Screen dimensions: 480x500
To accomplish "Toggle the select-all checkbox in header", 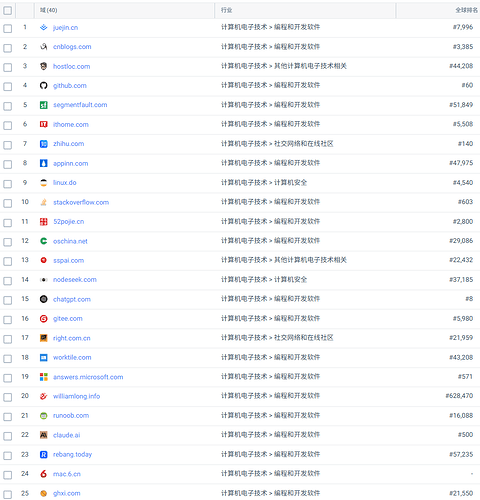I will tap(7, 11).
